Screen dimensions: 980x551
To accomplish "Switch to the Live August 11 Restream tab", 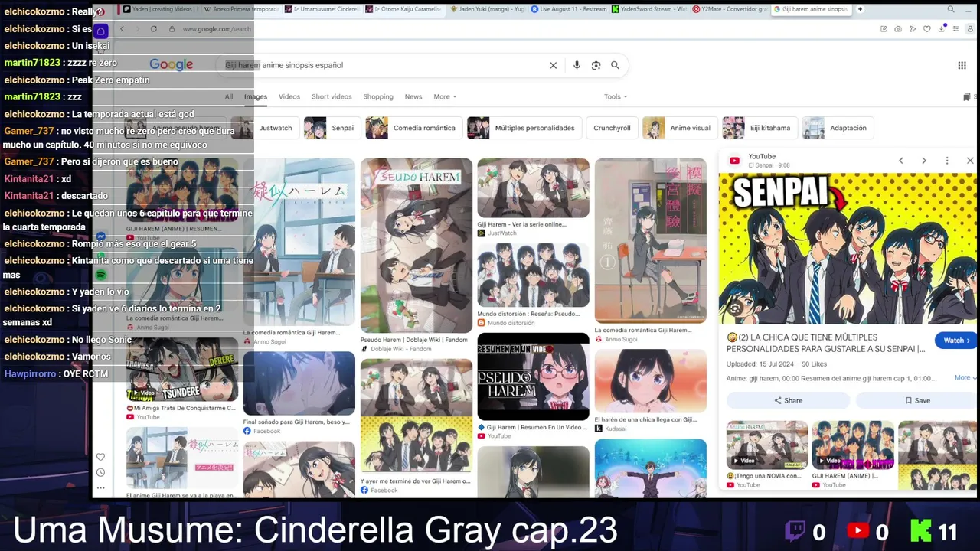I will coord(568,9).
